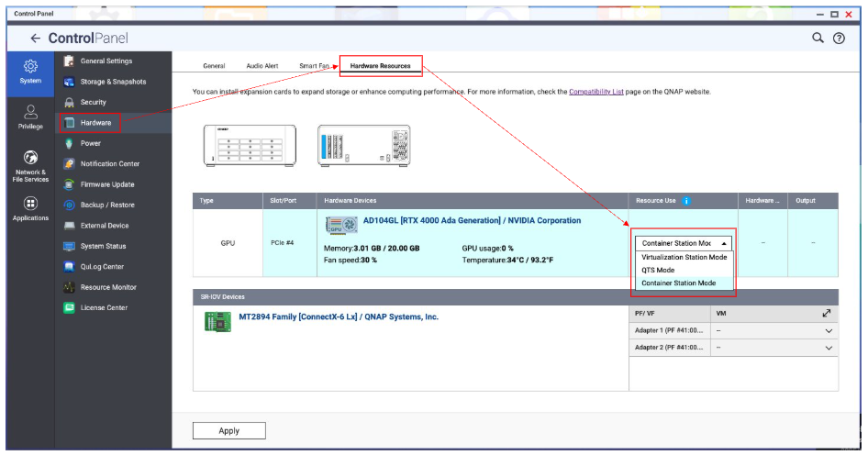Open the Compatibility List link
The image size is (868, 455).
click(595, 92)
